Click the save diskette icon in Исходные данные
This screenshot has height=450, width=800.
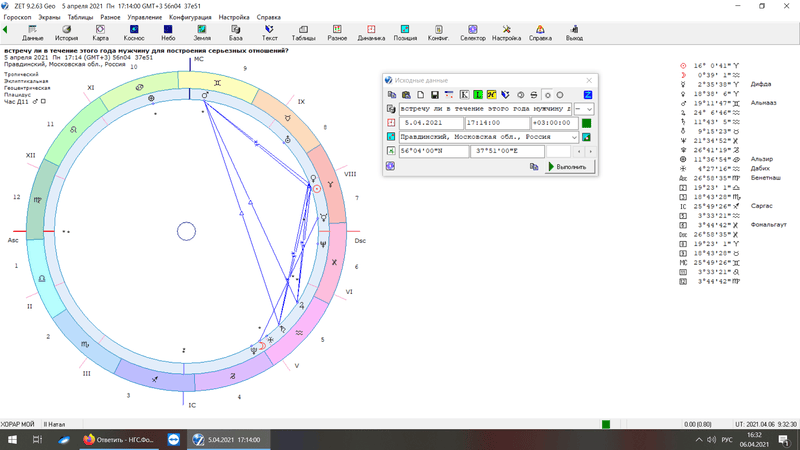[x=435, y=94]
